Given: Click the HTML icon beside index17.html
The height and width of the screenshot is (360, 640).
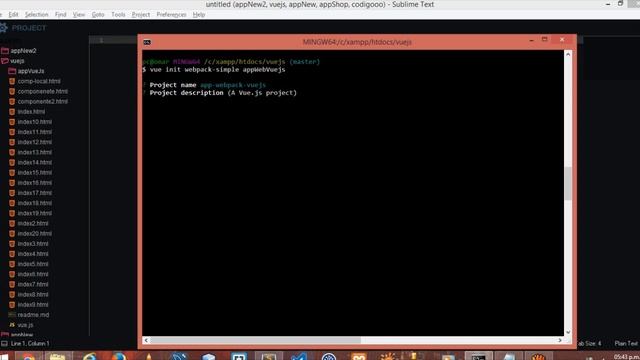Looking at the screenshot, I should pos(12,193).
